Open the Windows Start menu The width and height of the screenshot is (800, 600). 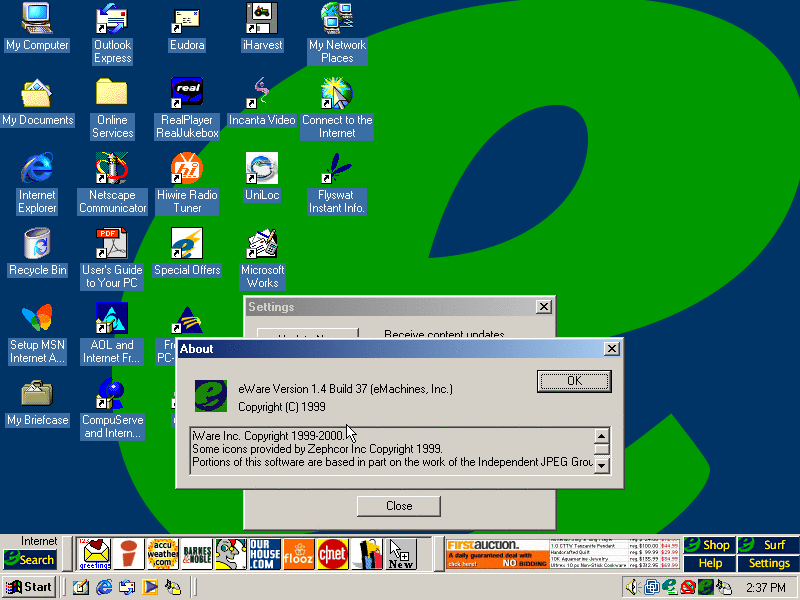tap(29, 587)
